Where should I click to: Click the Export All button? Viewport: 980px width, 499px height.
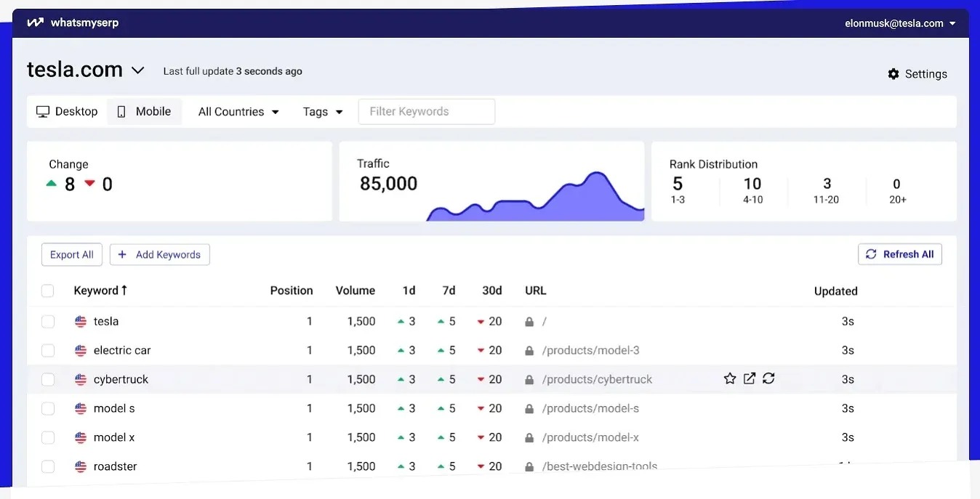(72, 254)
